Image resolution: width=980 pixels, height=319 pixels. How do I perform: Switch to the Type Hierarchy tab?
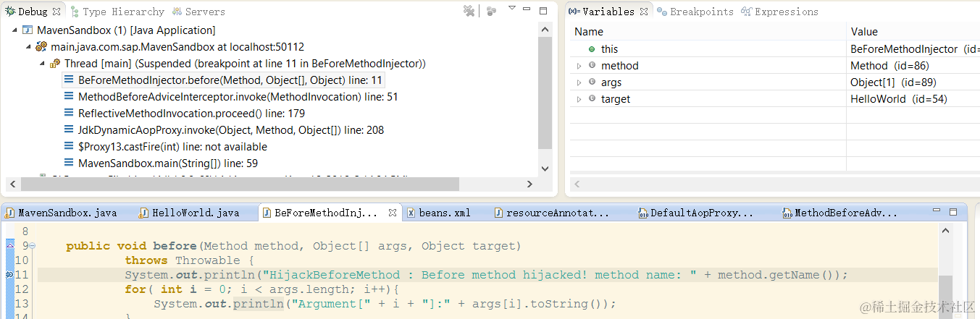(117, 12)
